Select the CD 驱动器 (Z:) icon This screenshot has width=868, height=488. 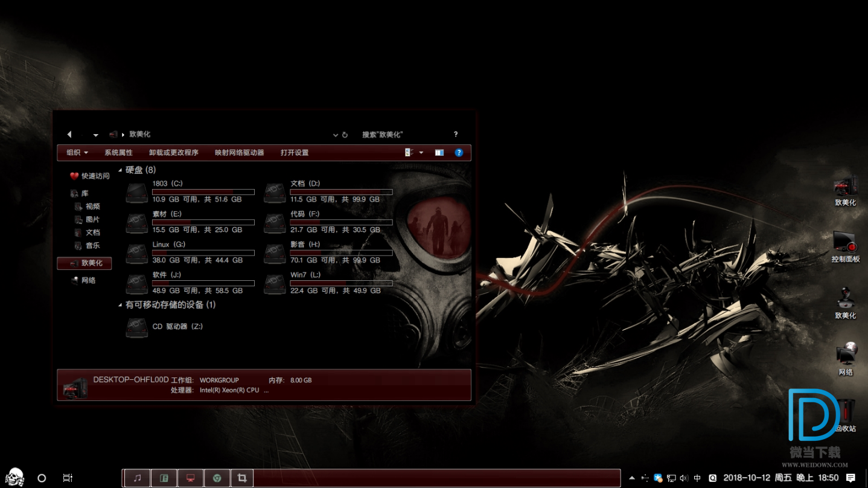[x=137, y=328]
